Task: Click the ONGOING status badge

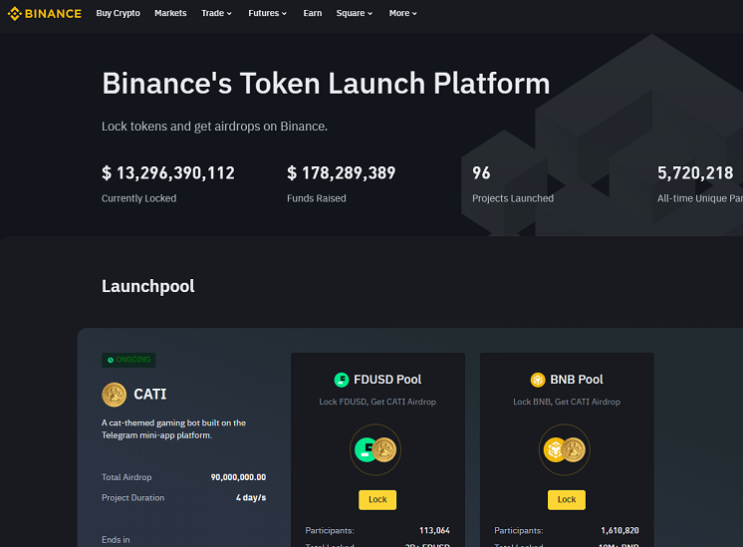Action: (129, 360)
